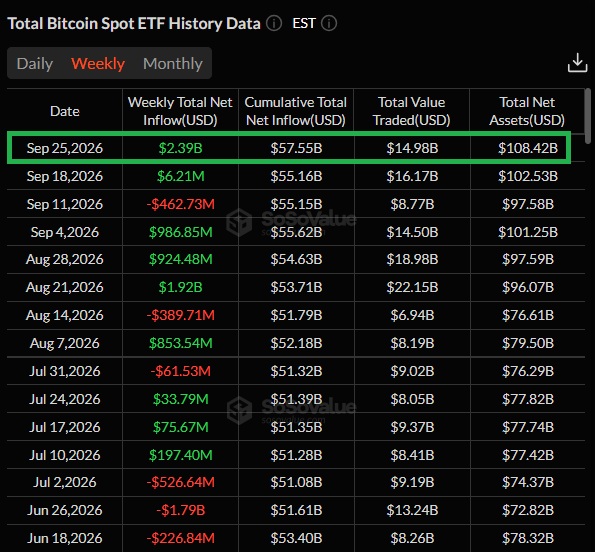Click the $77.82B net assets cell
Screen dimensions: 595x552
pyautogui.click(x=528, y=399)
